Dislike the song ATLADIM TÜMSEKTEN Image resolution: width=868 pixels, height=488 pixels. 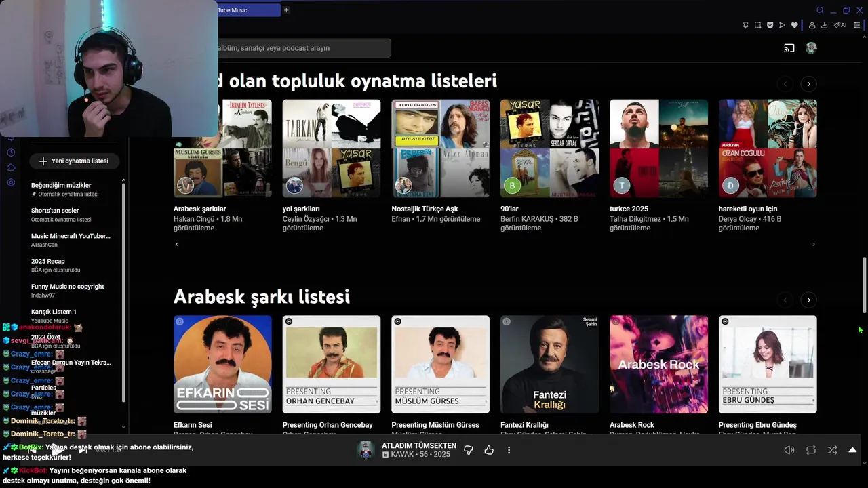[468, 450]
